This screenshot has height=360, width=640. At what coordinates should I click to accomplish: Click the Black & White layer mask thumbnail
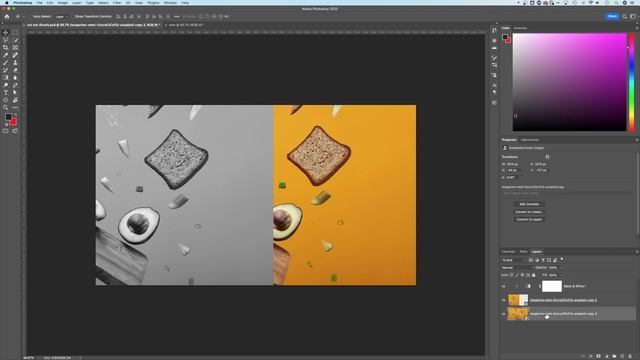click(552, 287)
